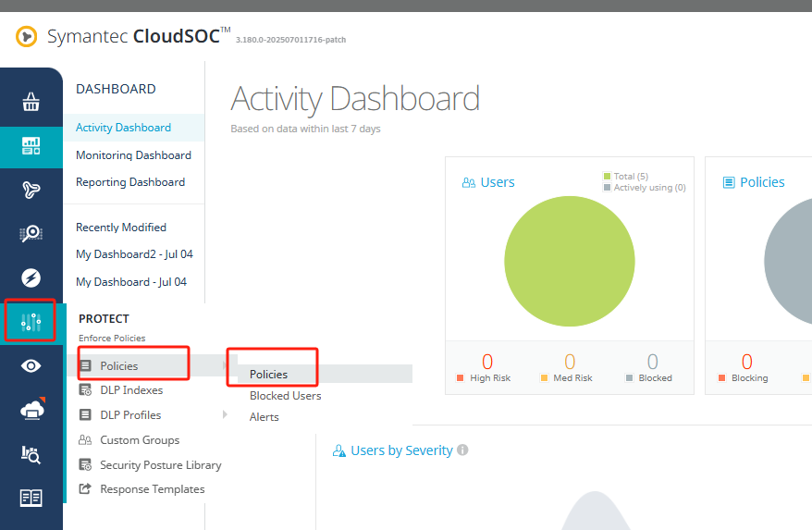This screenshot has width=812, height=530.
Task: Select the Protect sliders icon in sidebar
Action: [x=31, y=322]
